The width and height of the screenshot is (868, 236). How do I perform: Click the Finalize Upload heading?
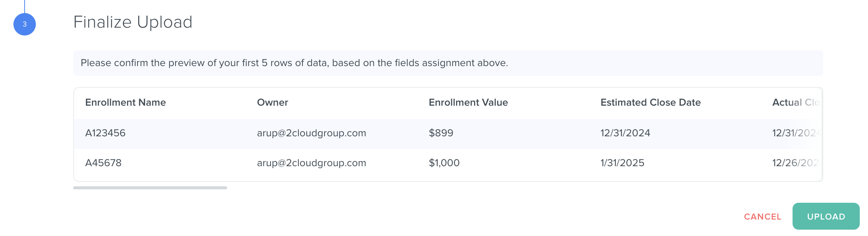[x=133, y=22]
